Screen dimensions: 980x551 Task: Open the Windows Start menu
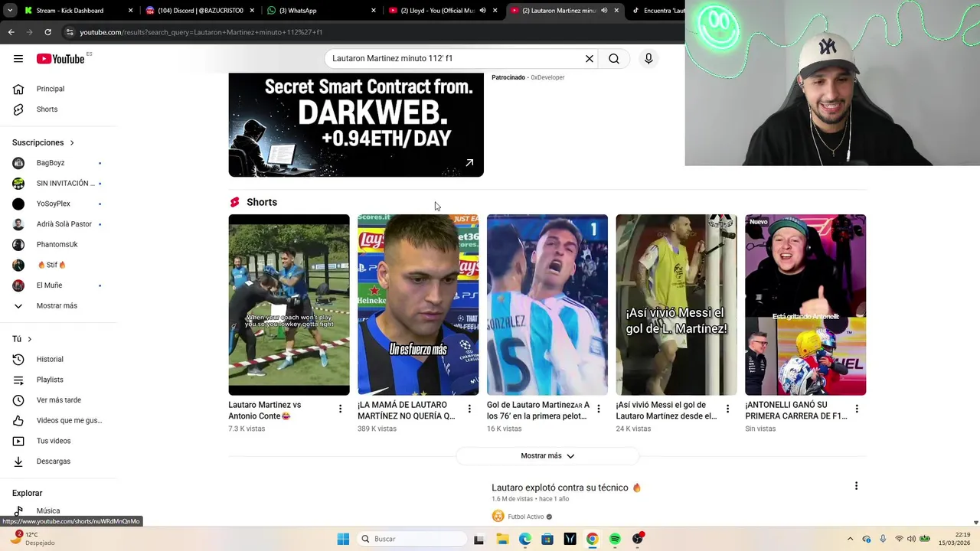click(x=343, y=539)
